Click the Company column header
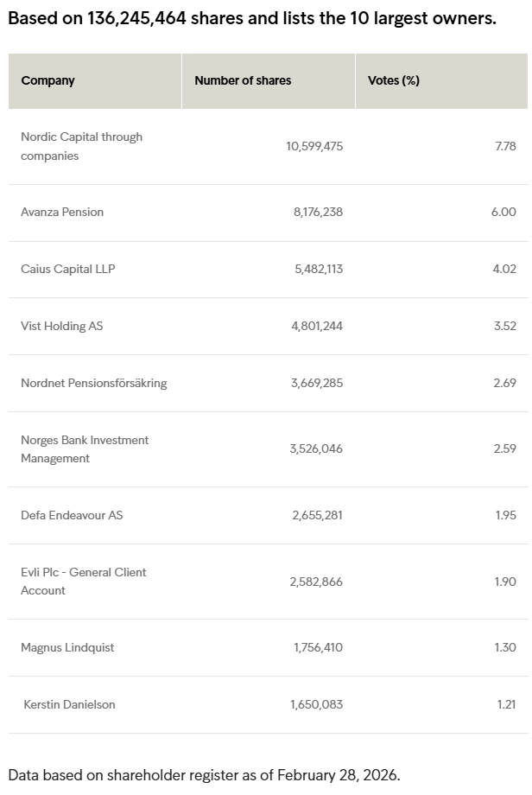Image resolution: width=532 pixels, height=795 pixels. (48, 80)
